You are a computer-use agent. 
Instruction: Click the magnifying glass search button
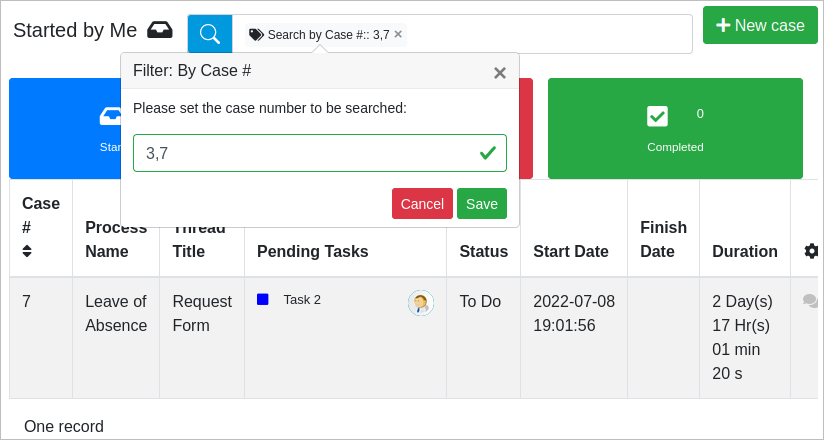pos(210,34)
